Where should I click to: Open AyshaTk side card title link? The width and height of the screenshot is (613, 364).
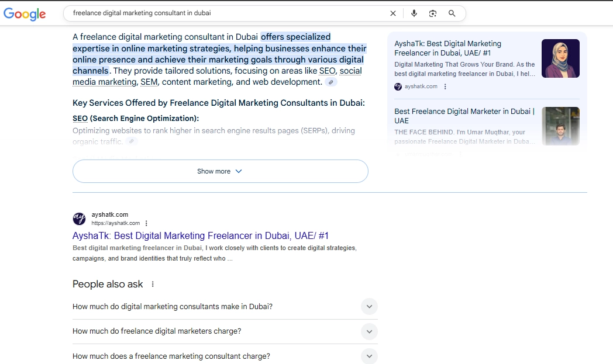pos(447,48)
